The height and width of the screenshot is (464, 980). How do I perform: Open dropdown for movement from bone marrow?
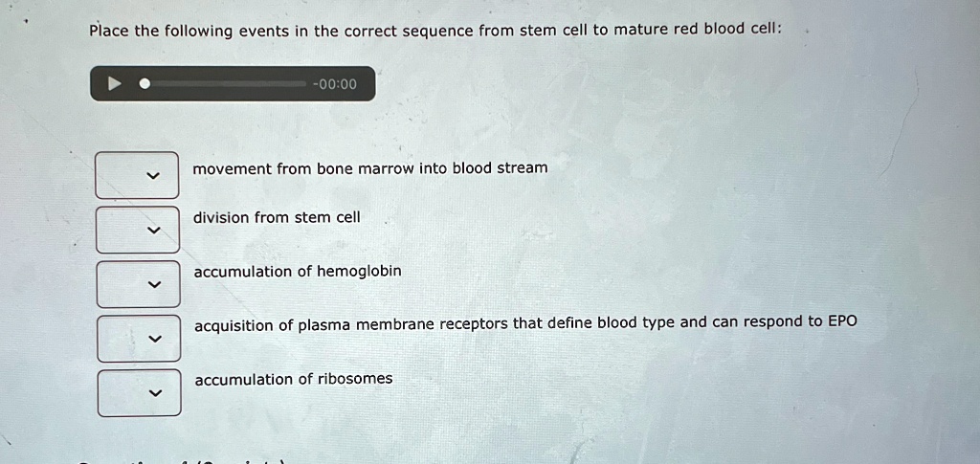click(137, 175)
